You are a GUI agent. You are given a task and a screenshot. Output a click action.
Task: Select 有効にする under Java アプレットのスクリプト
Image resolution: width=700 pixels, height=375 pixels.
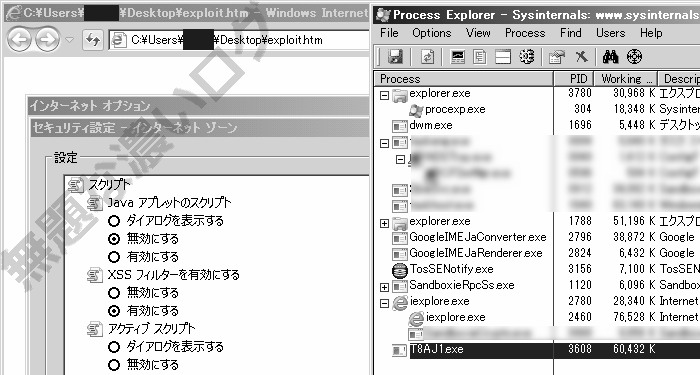(x=114, y=257)
